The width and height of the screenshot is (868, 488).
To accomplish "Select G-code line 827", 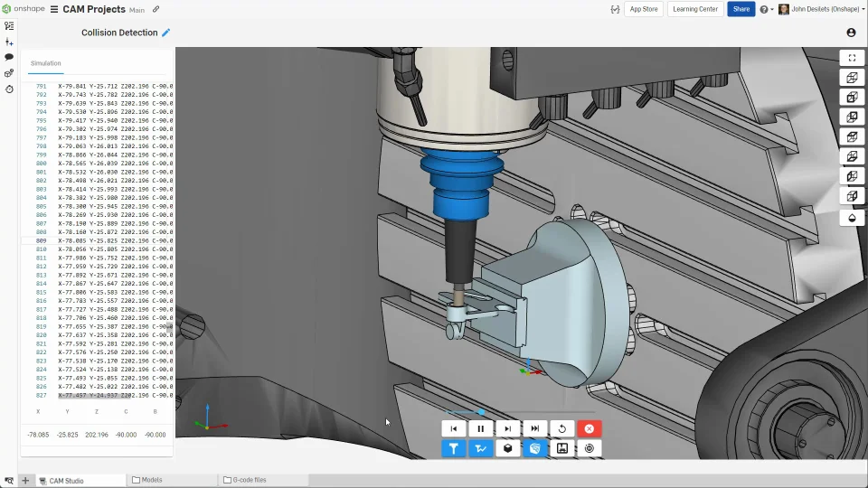I will [x=98, y=395].
